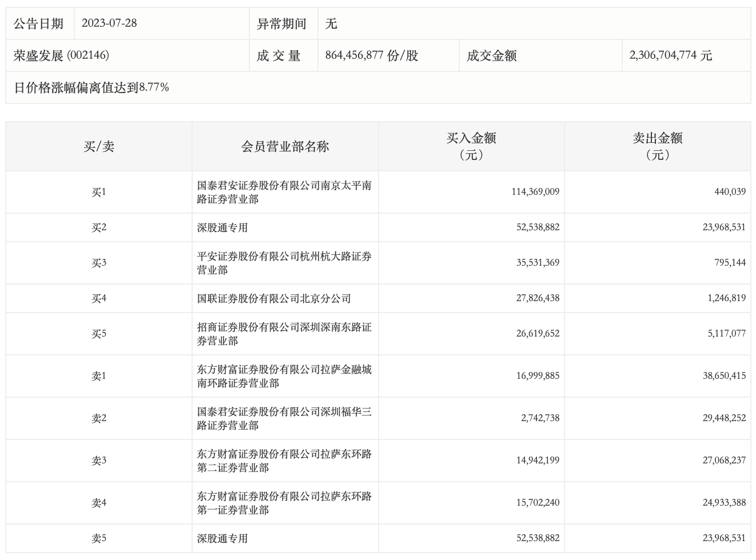Click the 日价格涨幅偏离值达到8.77% text row

coord(91,87)
